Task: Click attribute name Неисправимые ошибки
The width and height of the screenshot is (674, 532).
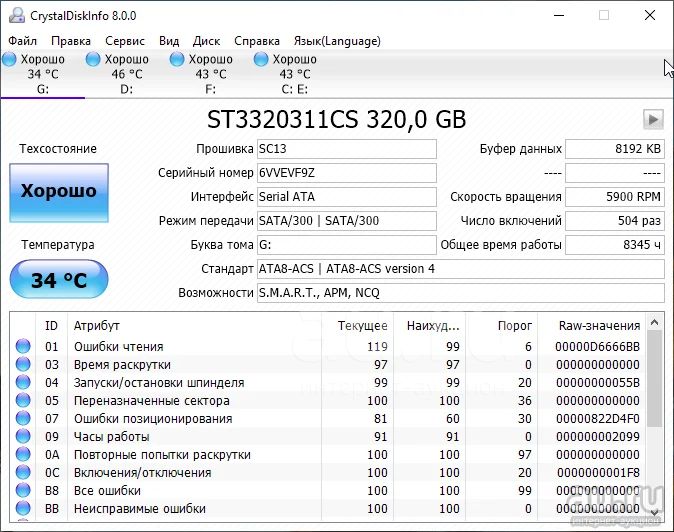Action: 140,509
